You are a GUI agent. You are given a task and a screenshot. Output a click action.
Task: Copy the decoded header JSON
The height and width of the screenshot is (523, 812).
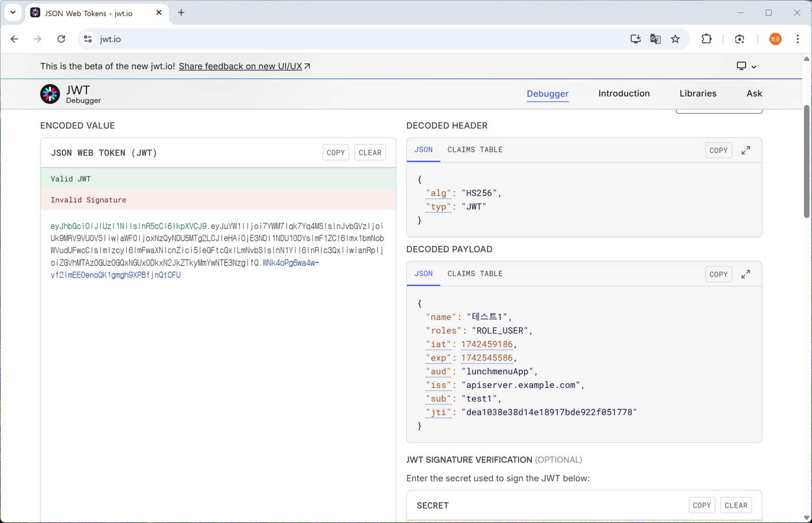click(718, 150)
